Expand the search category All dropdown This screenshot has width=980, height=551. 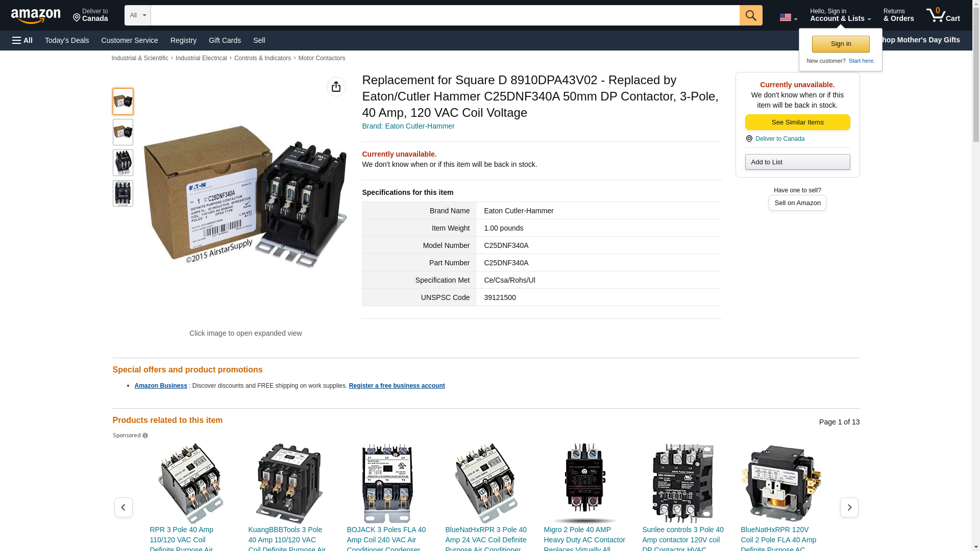[x=138, y=15]
